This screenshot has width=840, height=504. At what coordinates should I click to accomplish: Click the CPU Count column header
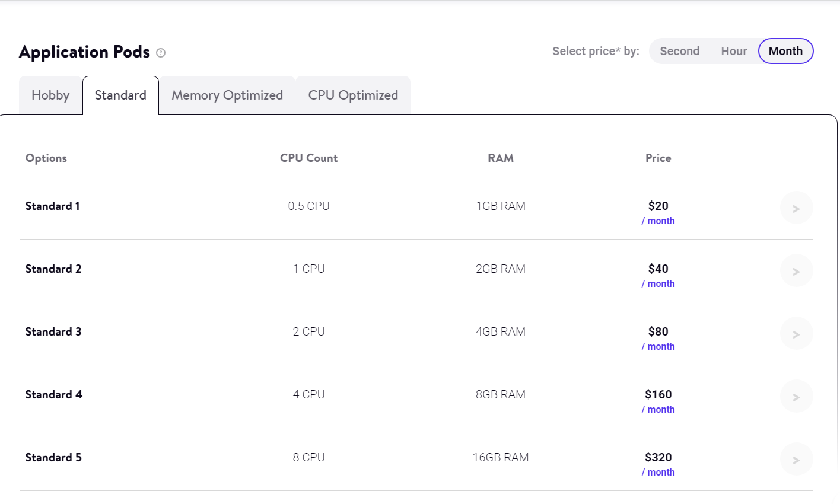coord(308,158)
